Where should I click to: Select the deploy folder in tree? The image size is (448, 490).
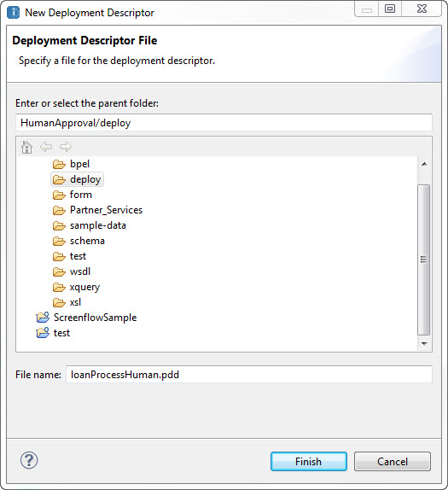click(x=77, y=179)
